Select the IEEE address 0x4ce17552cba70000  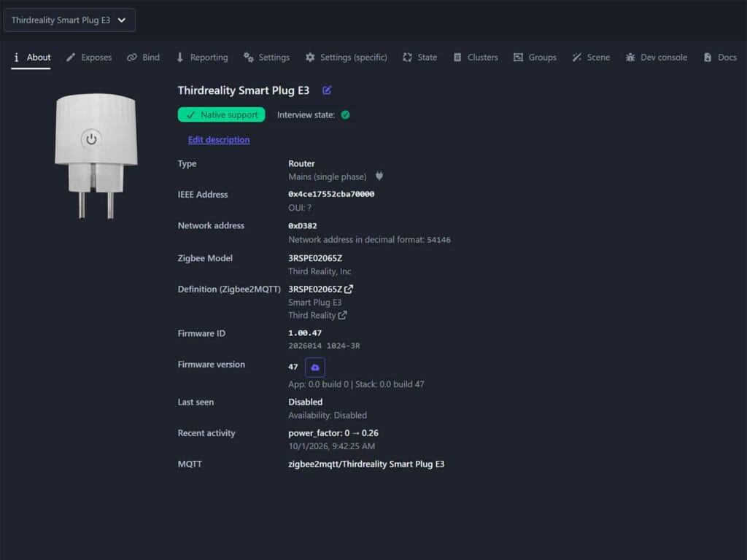331,194
